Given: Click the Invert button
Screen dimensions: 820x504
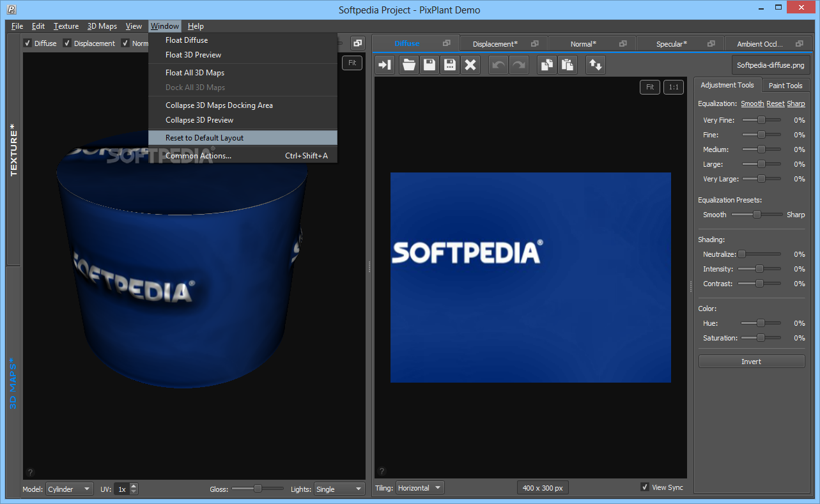Looking at the screenshot, I should pyautogui.click(x=751, y=362).
